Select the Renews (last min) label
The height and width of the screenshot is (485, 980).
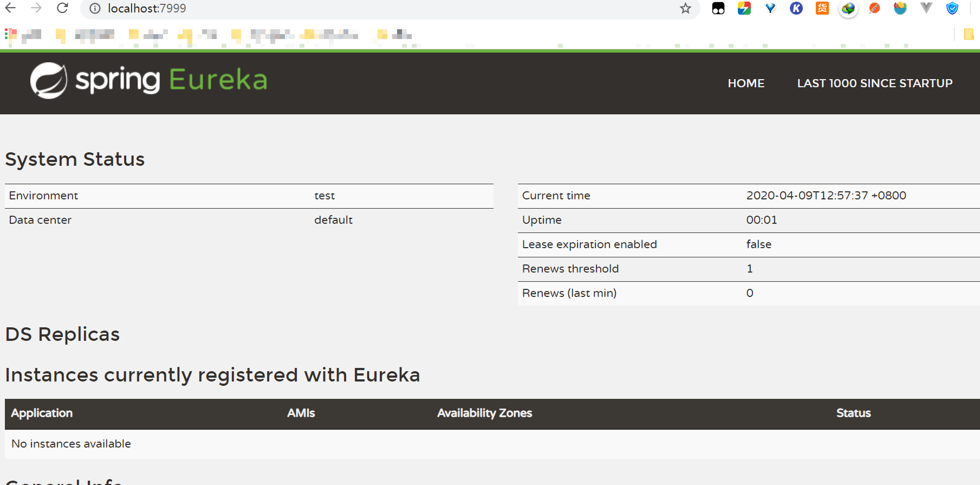coord(569,293)
